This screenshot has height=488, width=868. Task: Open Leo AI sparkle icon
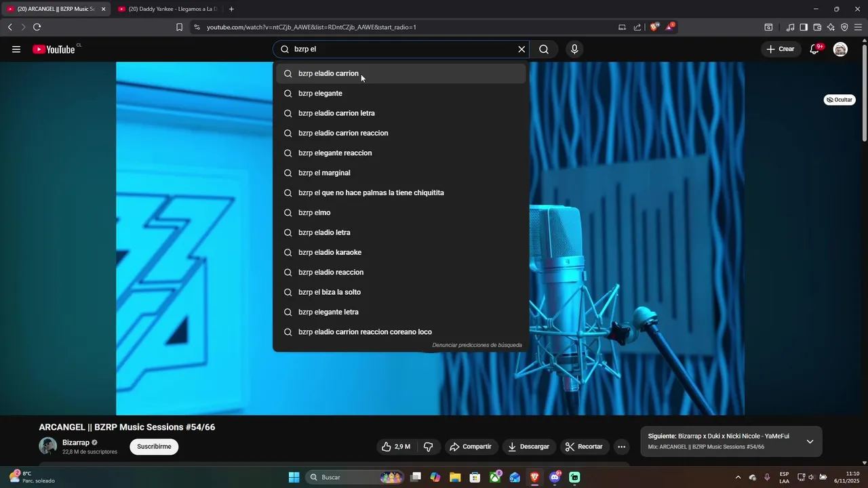click(x=831, y=27)
